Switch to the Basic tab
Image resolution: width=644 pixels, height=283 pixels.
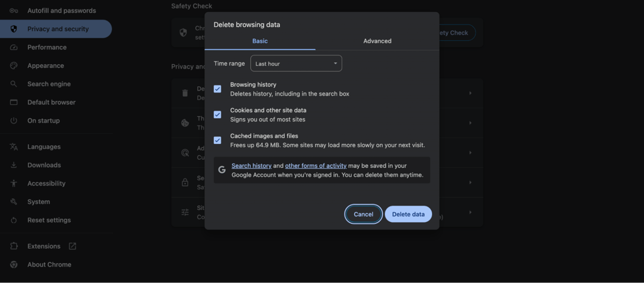[260, 41]
